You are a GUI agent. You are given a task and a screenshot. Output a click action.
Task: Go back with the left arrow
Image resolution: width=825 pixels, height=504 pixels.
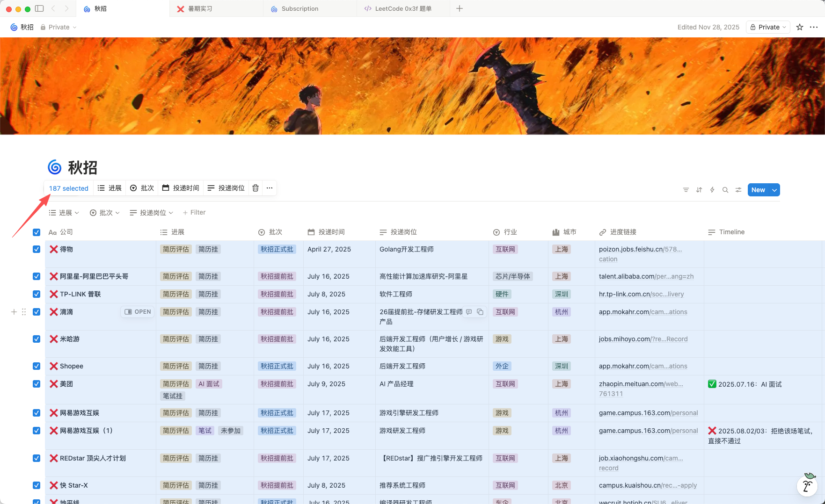tap(53, 8)
